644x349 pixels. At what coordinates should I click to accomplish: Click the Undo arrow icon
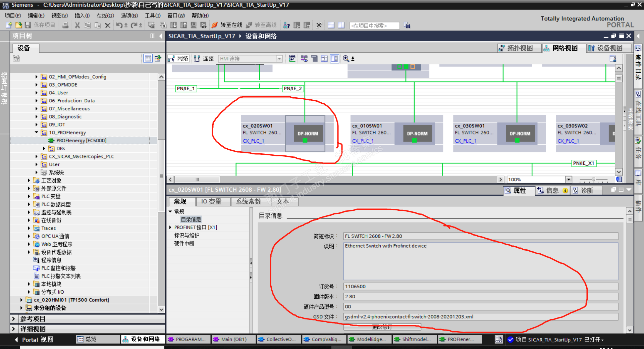tap(119, 25)
